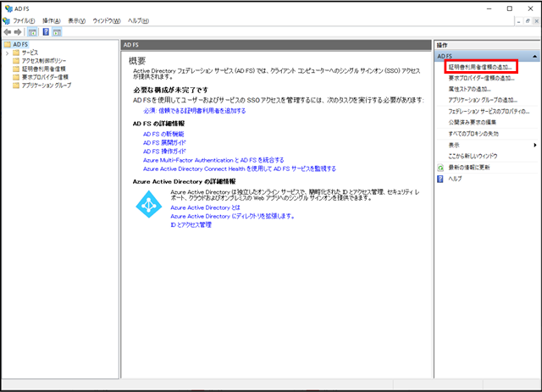Click the show/hide console tree toolbar icon
Screen dimensions: 542x392
[x=32, y=32]
